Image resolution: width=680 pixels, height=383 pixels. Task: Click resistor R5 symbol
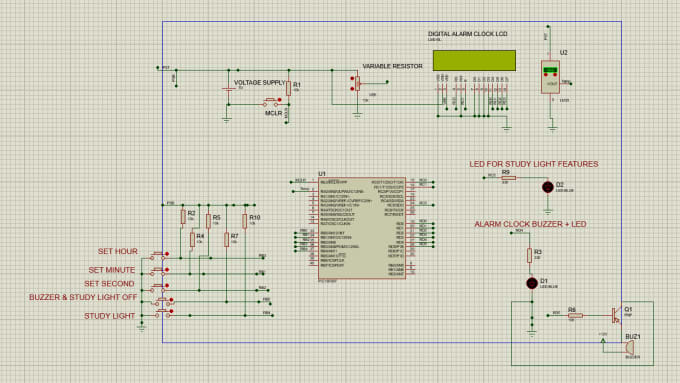pos(208,221)
